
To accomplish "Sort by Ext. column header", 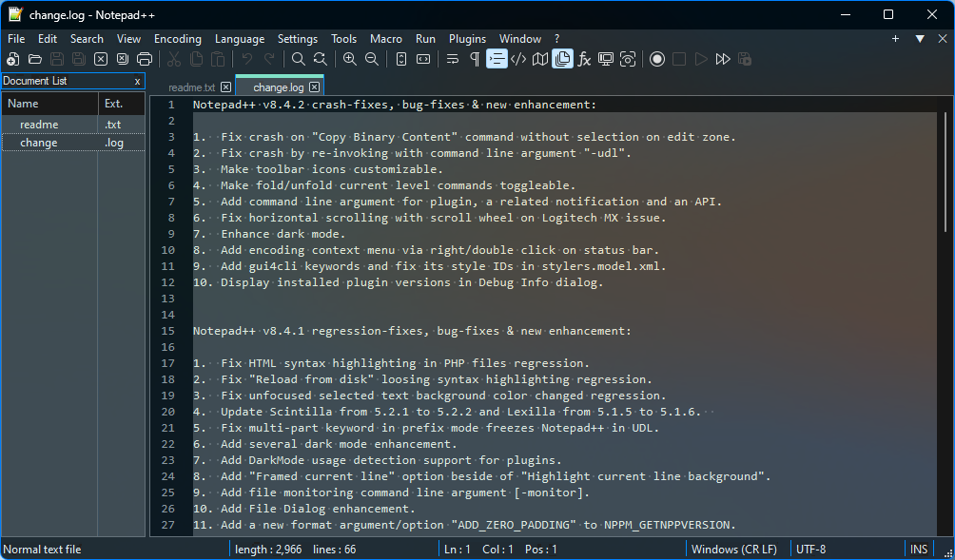I will coord(121,104).
